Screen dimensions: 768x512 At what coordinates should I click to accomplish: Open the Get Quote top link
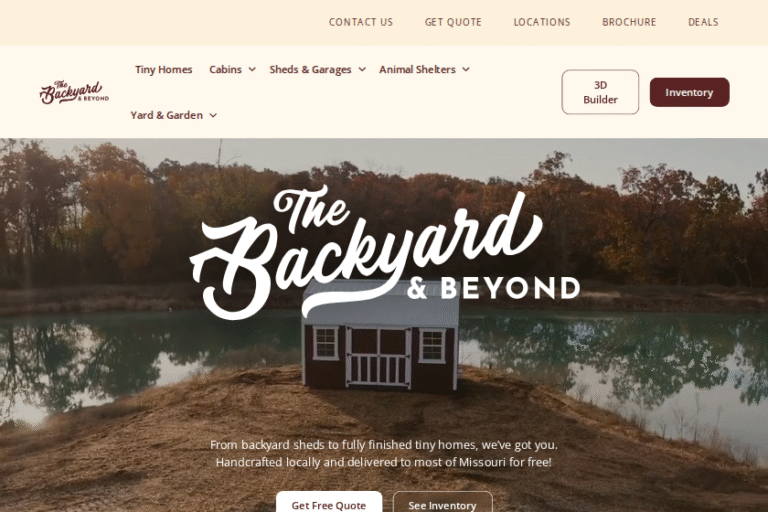click(453, 22)
